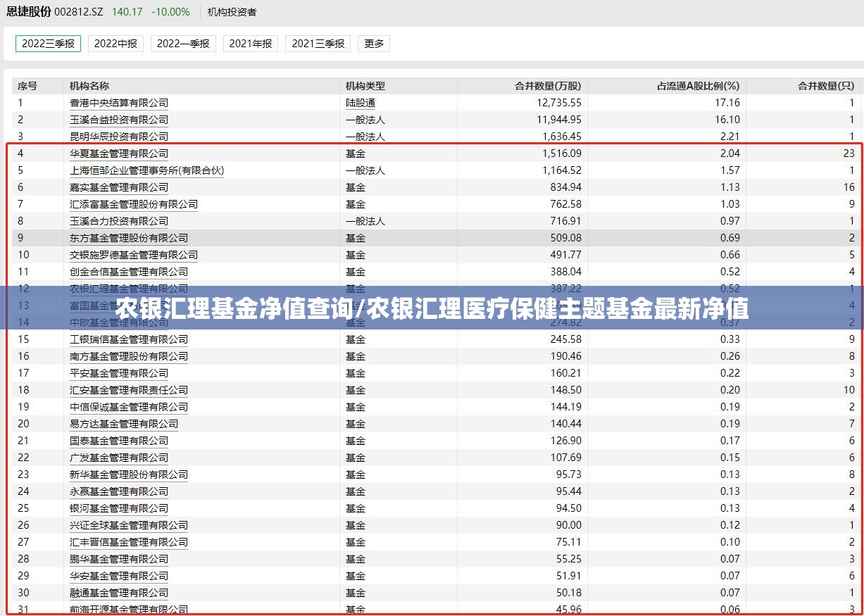Open the 2021三季报 tab
Image resolution: width=864 pixels, height=616 pixels.
point(318,44)
